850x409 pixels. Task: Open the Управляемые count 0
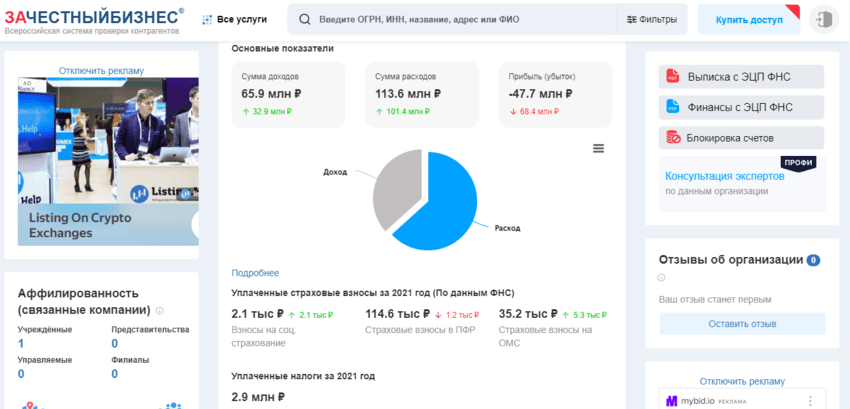coord(21,374)
